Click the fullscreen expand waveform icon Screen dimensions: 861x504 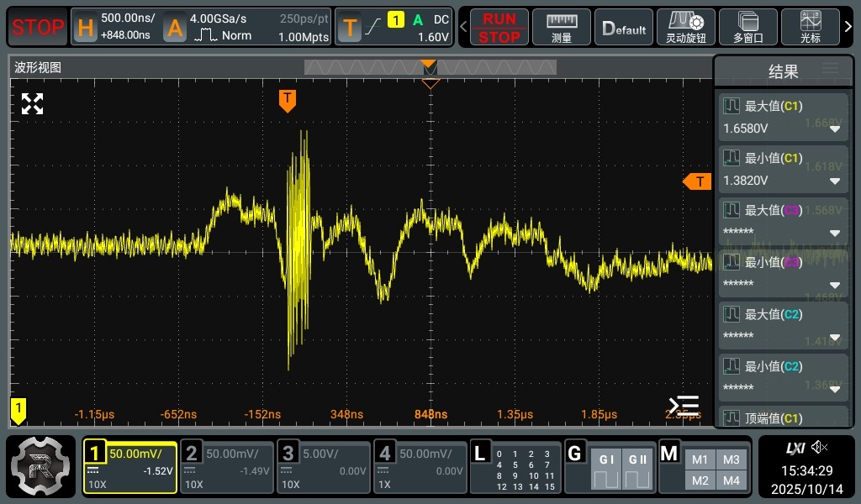pyautogui.click(x=32, y=104)
